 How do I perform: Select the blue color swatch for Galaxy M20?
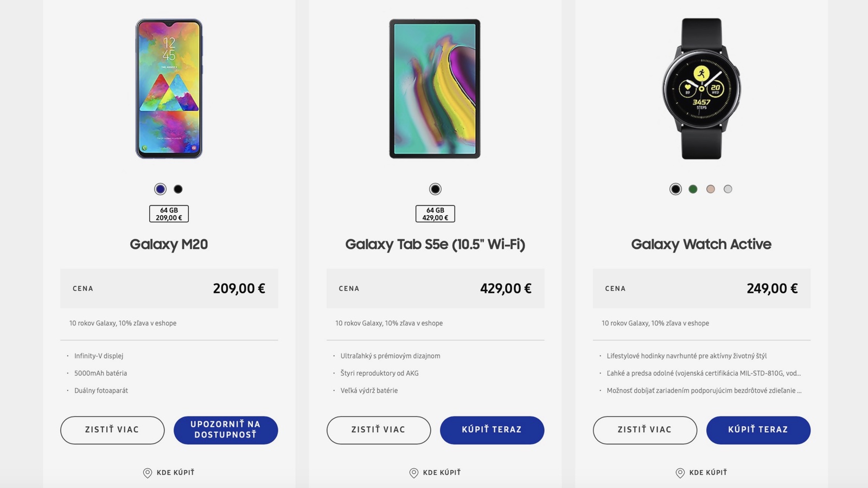click(x=160, y=189)
